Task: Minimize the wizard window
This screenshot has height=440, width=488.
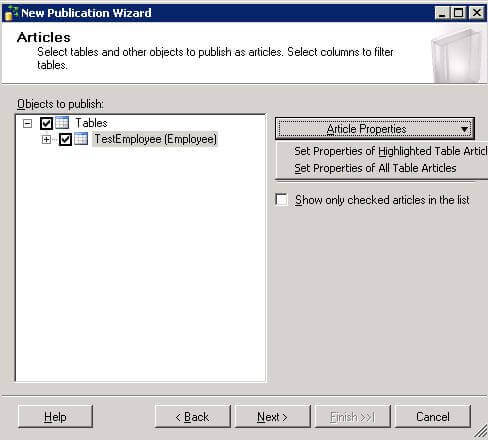Action: (442, 13)
